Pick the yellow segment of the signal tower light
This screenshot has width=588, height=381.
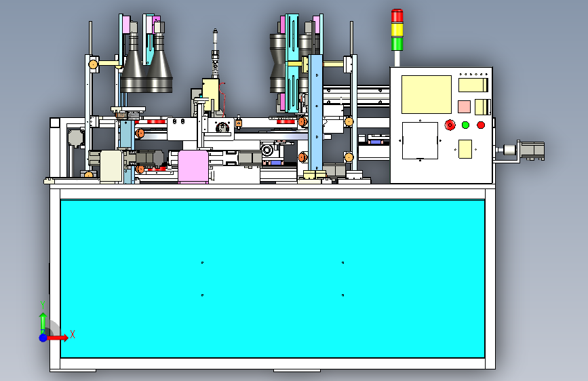(x=397, y=30)
